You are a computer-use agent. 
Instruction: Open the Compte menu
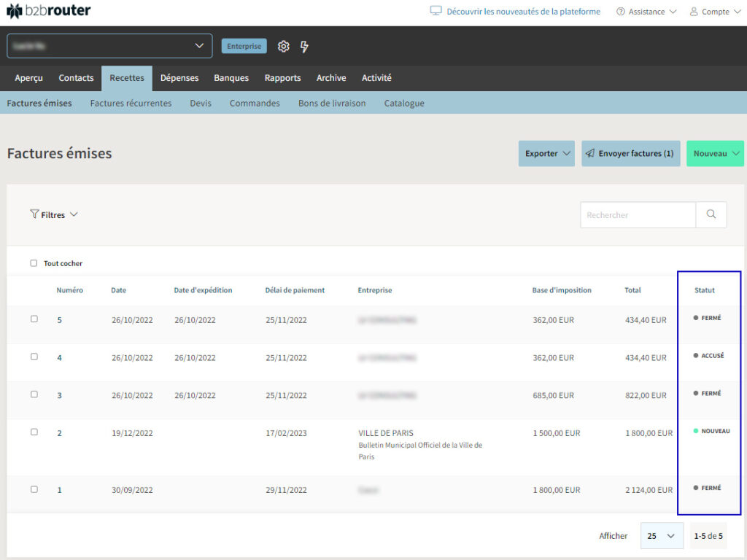[x=715, y=12]
